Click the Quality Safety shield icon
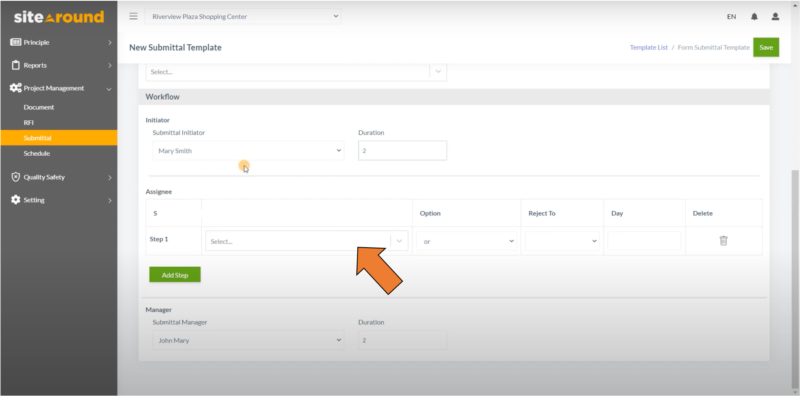Viewport: 800px width, 396px height. pyautogui.click(x=16, y=177)
